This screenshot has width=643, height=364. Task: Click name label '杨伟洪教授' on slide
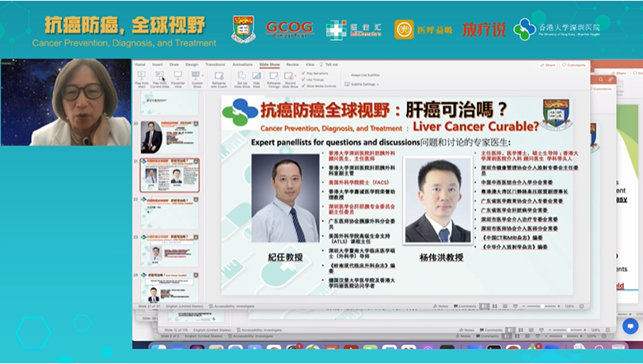point(441,257)
